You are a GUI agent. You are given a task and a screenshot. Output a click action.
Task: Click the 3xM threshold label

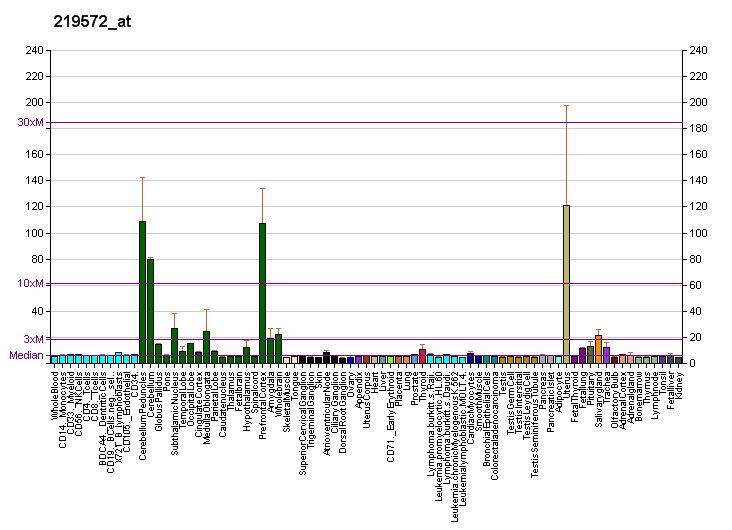33,339
